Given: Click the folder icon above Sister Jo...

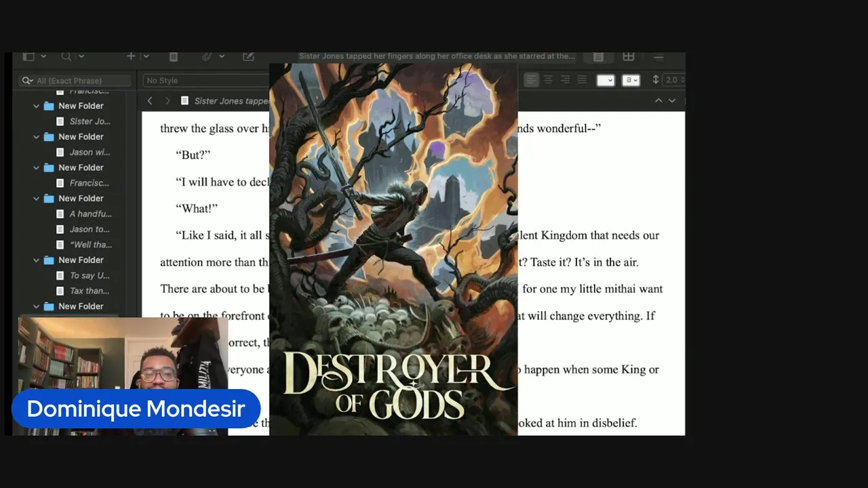Looking at the screenshot, I should click(49, 106).
